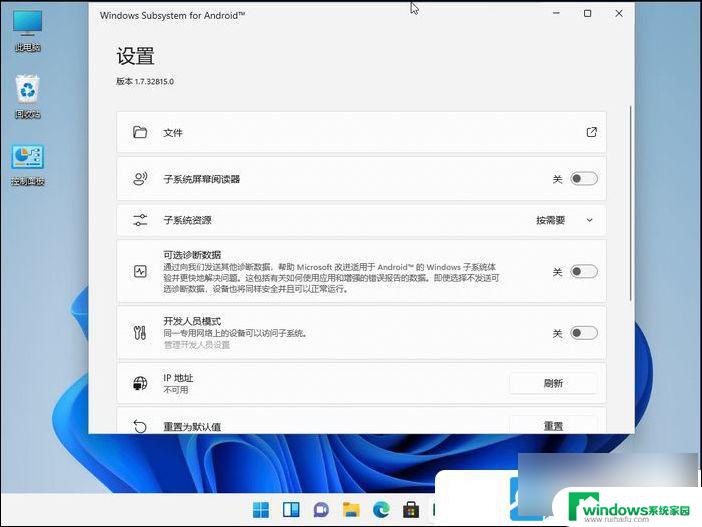The image size is (702, 527).
Task: Click the 不可用 IP status text
Action: click(176, 390)
